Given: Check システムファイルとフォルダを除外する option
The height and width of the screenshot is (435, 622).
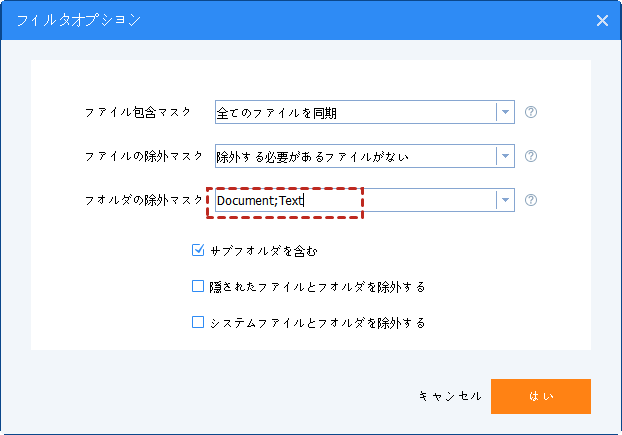Looking at the screenshot, I should (x=198, y=323).
